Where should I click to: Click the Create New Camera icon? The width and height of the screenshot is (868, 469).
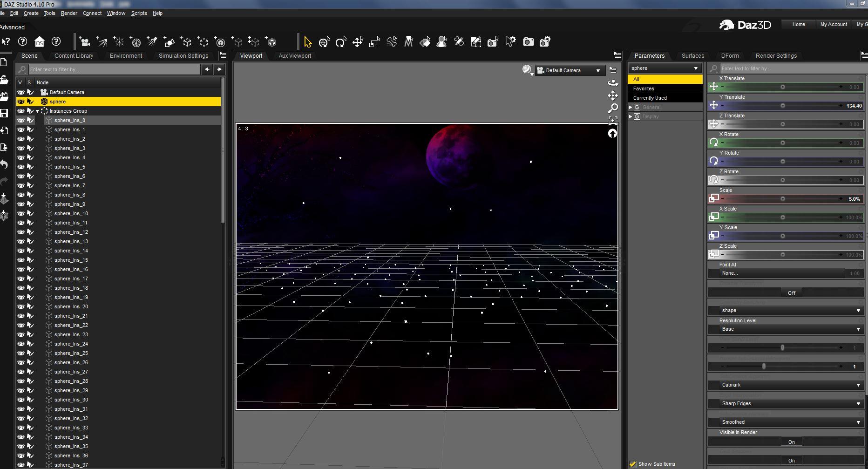[85, 42]
